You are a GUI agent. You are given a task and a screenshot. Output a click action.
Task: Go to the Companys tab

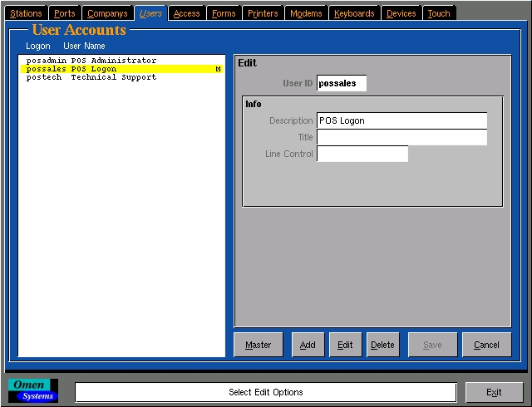coord(107,13)
